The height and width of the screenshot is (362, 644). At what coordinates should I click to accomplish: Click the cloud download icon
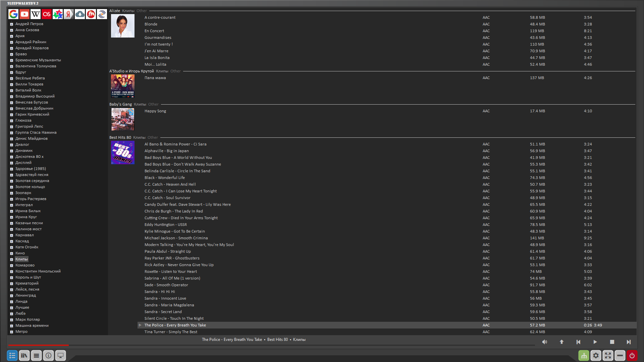80,14
